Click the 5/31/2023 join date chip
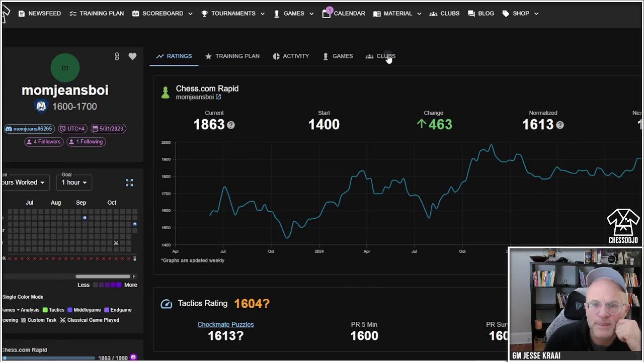 (x=108, y=129)
